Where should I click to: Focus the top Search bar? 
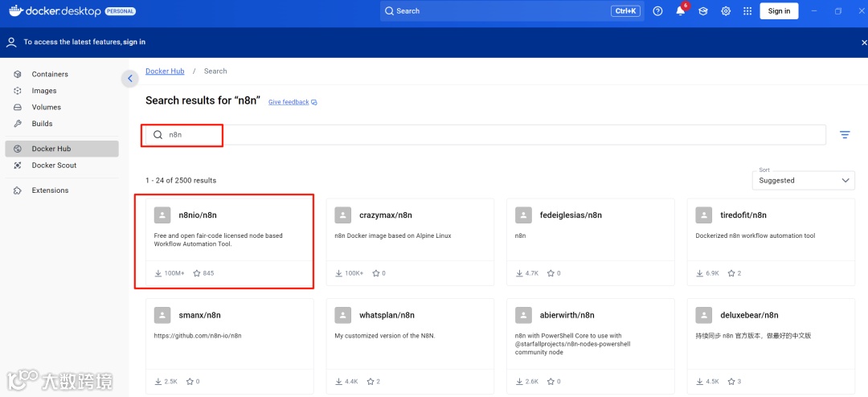pyautogui.click(x=512, y=11)
